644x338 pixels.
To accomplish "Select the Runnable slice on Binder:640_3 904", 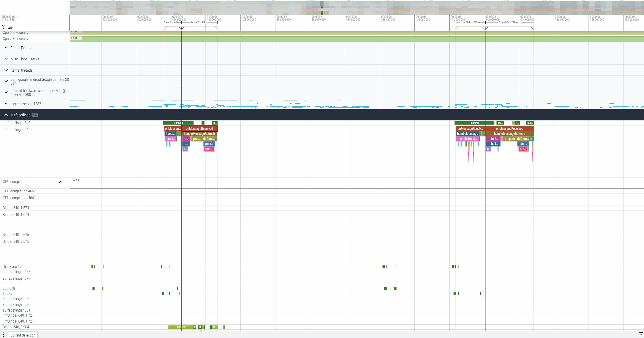I will (181, 327).
